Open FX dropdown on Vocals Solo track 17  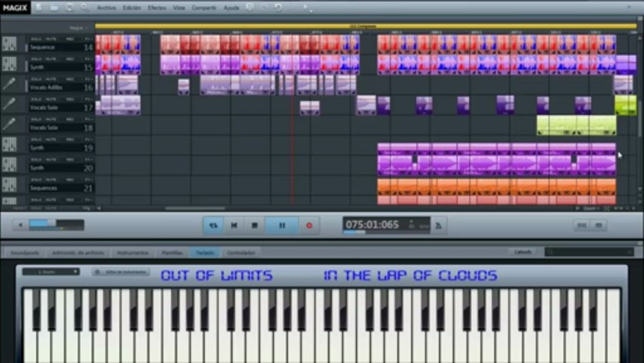pyautogui.click(x=89, y=99)
